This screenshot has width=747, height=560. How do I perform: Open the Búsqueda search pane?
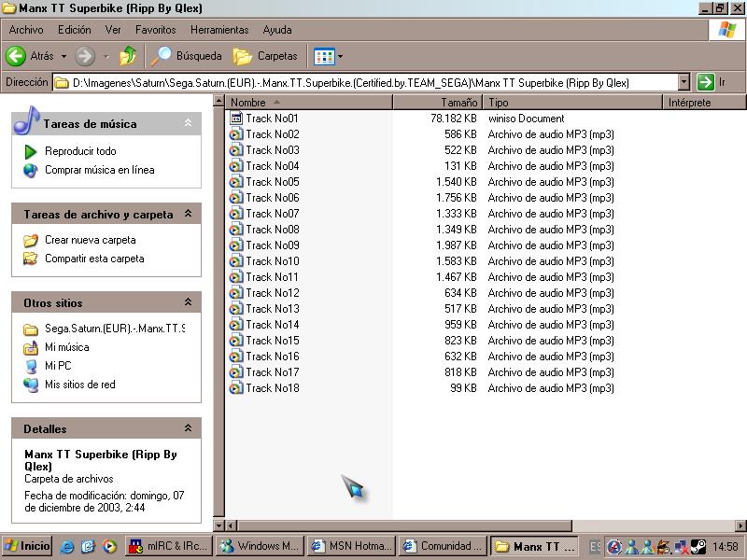point(186,56)
